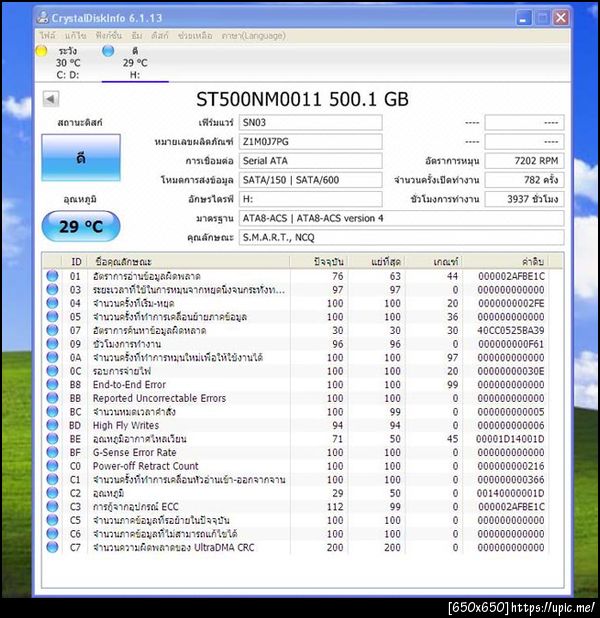
Task: Open the first menu bar item ไฟล์
Action: point(48,35)
